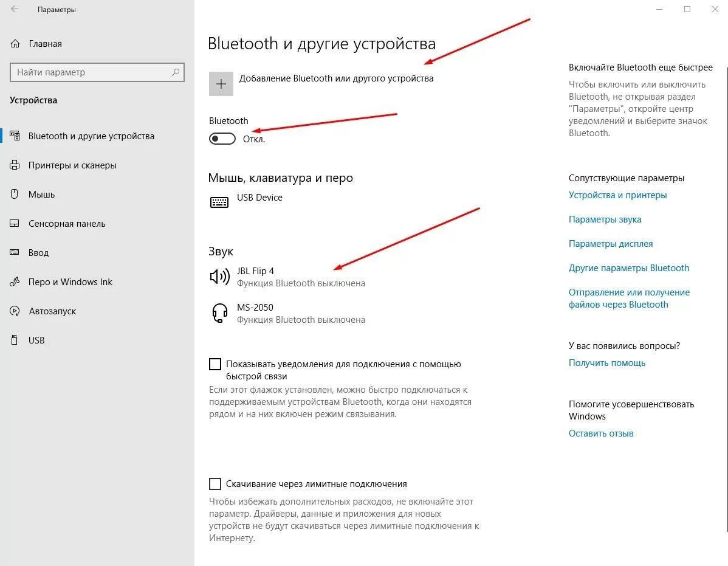Click the headset icon of MS-2050
Viewport: 728px width, 566px height.
point(219,313)
